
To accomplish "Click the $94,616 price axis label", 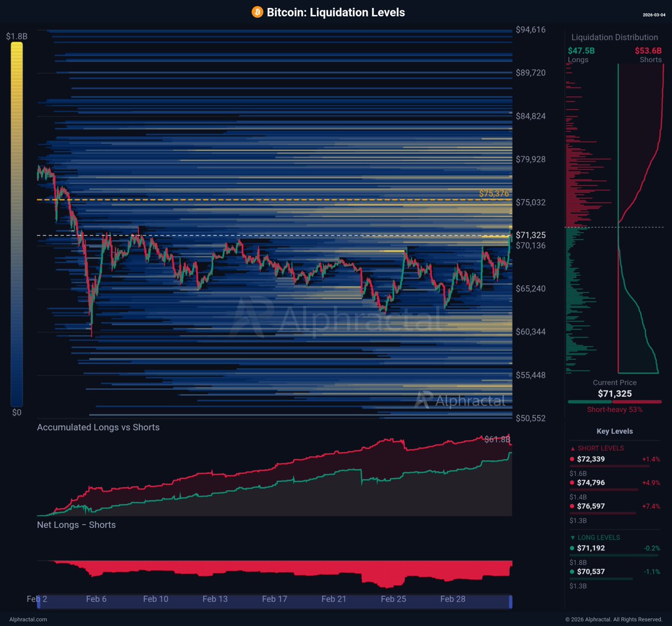I will 530,30.
